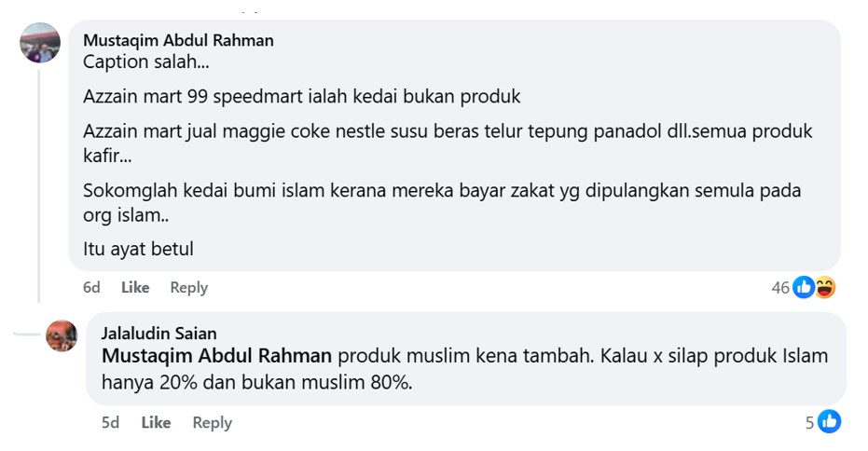This screenshot has height=451, width=868.
Task: Open the 5 reactions count on the reply
Action: pyautogui.click(x=810, y=423)
